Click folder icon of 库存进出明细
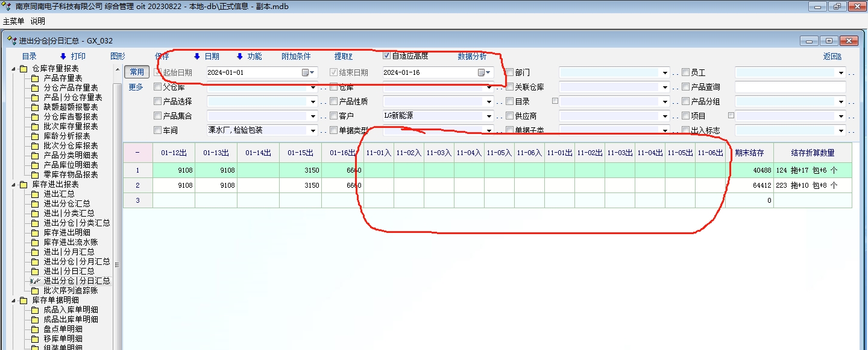The image size is (868, 350). pos(35,232)
